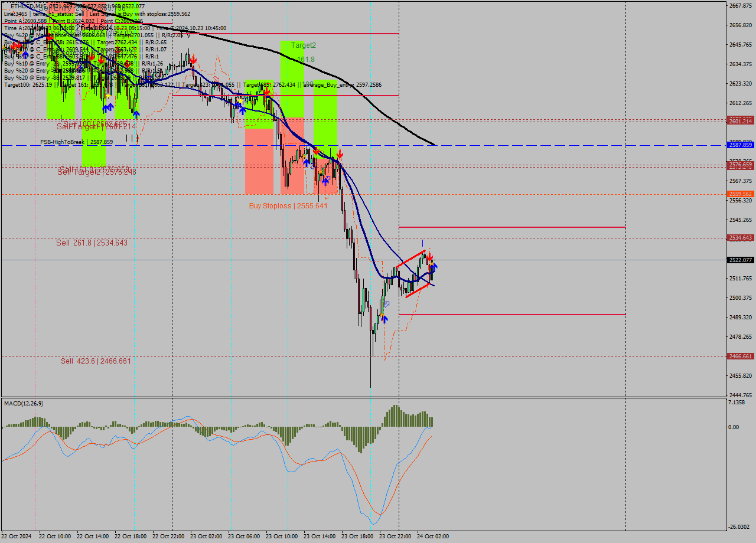Image resolution: width=756 pixels, height=543 pixels.
Task: Click the red sell arrow atop the red channel
Action: [x=430, y=257]
